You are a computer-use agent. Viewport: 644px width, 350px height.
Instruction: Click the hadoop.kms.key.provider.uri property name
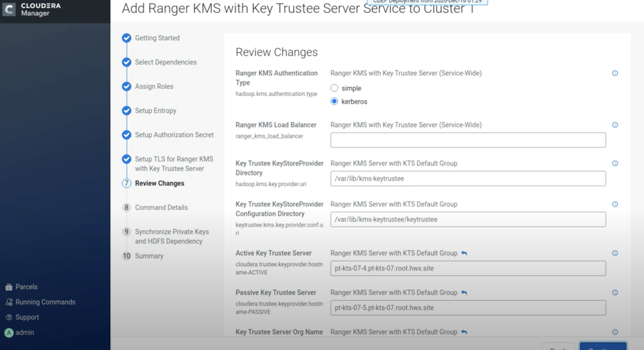(x=271, y=184)
